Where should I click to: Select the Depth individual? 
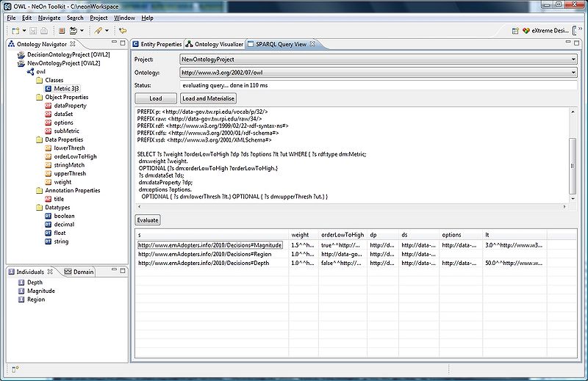35,283
